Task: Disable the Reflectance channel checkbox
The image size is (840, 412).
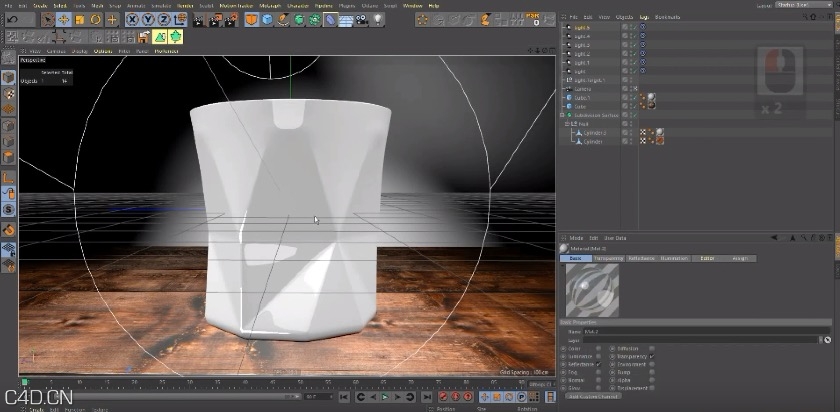Action: coord(598,364)
